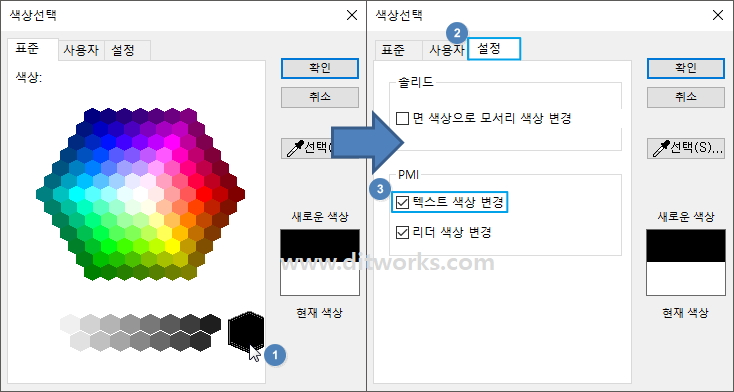Uncheck 리더 색상 변경 checkbox
This screenshot has height=392, width=734.
pyautogui.click(x=402, y=232)
